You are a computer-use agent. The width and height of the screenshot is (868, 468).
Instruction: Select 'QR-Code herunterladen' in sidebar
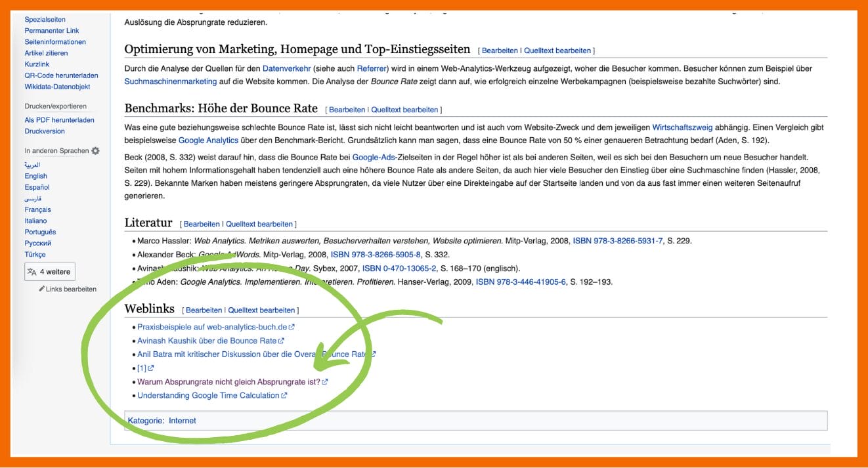61,75
